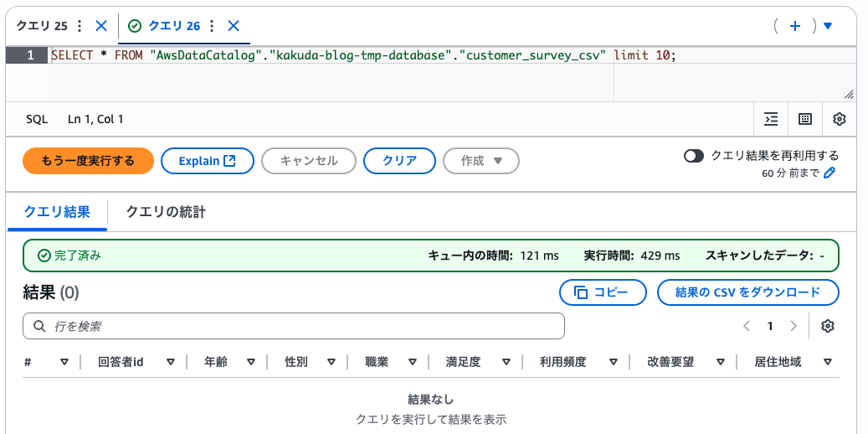This screenshot has width=868, height=434.
Task: Open the クエリ 25 three-dot options menu
Action: point(80,26)
